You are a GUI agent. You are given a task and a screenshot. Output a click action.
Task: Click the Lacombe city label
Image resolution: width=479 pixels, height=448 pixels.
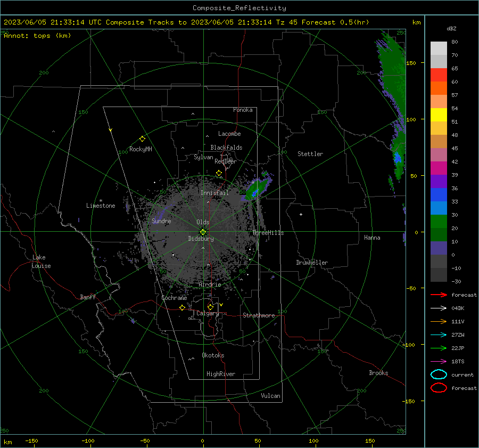click(x=229, y=134)
